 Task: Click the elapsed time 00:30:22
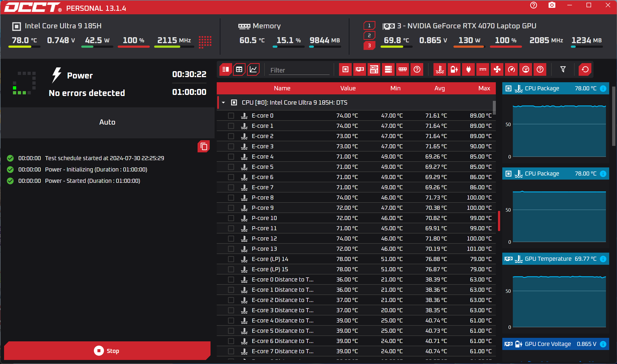[x=189, y=74]
